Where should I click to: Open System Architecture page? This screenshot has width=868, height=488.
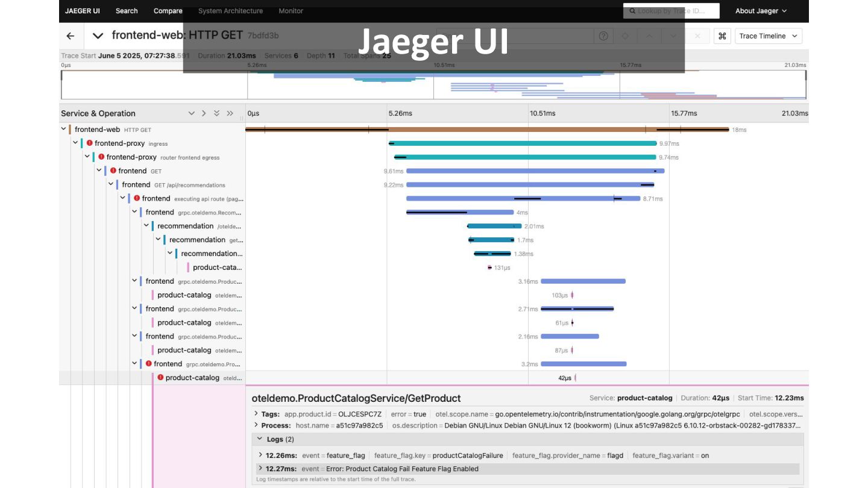point(230,11)
